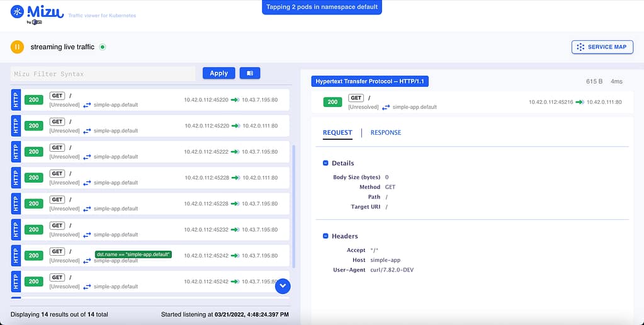
Task: Collapse the Details section
Action: pos(325,163)
